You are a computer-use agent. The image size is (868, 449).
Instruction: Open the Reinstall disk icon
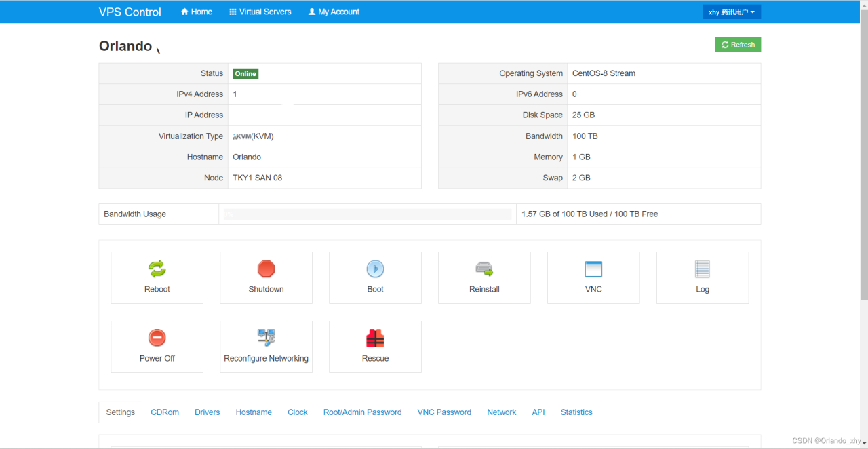[484, 269]
